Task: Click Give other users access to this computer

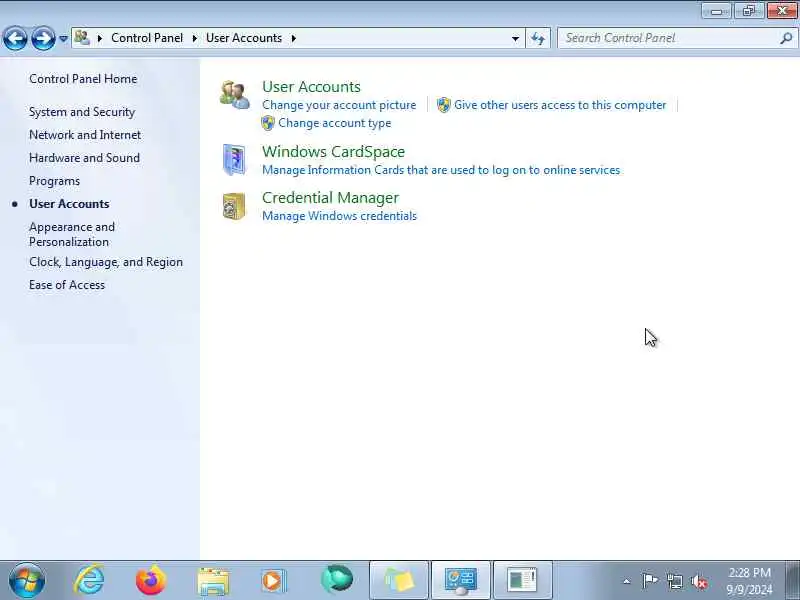Action: 560,105
